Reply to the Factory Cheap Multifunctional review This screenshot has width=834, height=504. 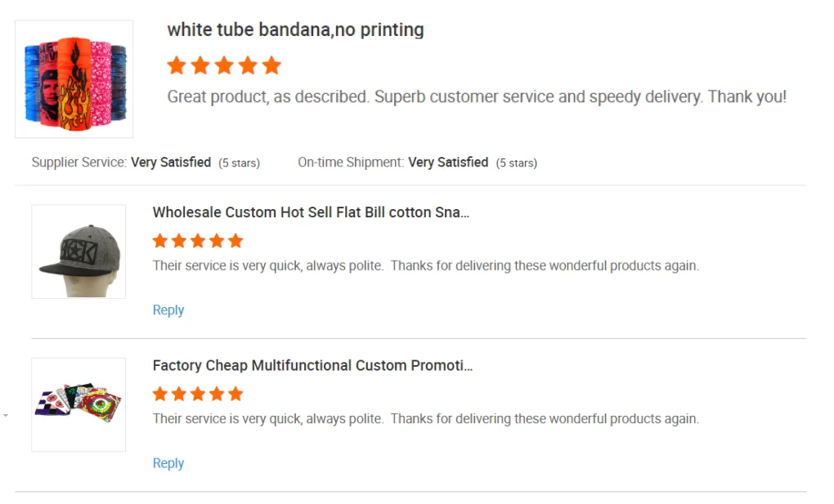[168, 463]
